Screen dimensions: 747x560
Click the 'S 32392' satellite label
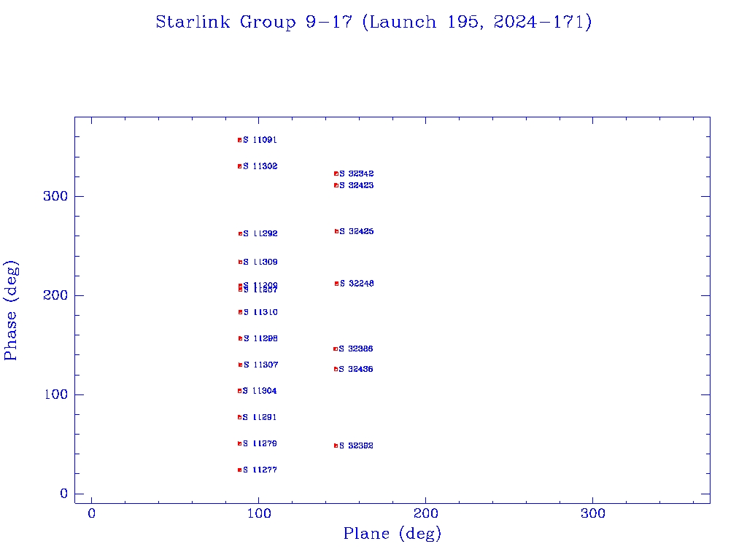pyautogui.click(x=356, y=446)
